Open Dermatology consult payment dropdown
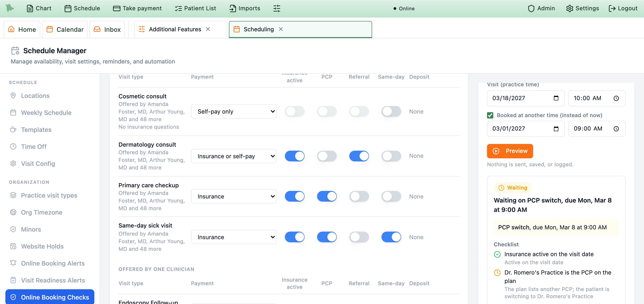 [x=234, y=156]
